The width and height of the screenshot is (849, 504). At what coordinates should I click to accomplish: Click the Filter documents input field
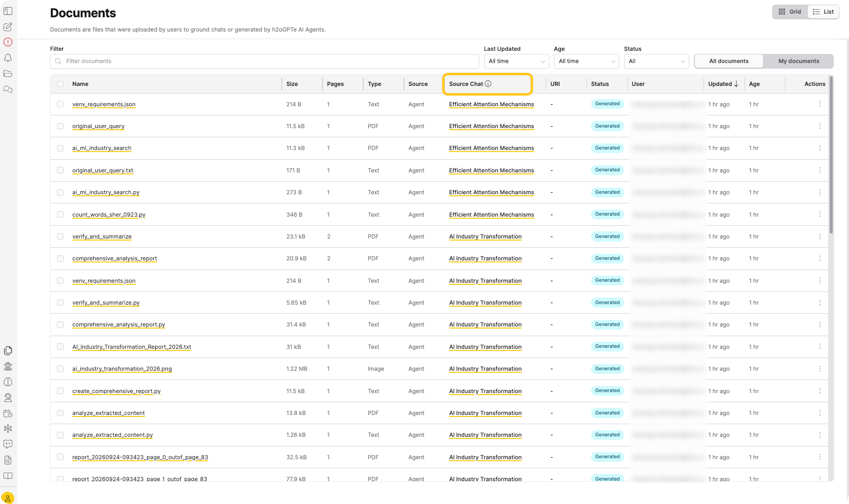click(x=265, y=61)
